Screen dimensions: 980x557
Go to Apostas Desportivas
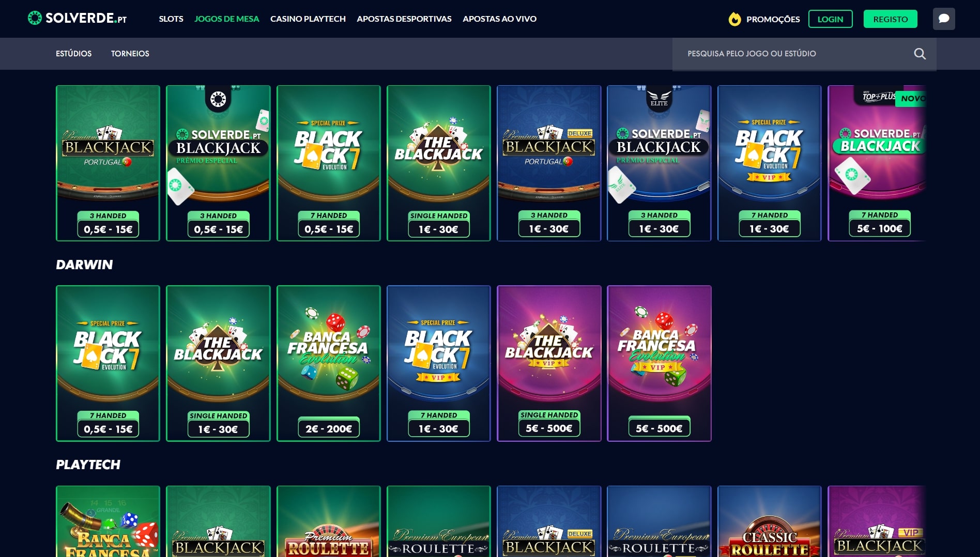pos(404,19)
